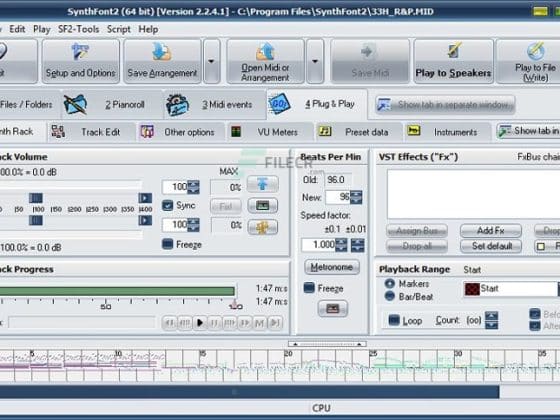Select the Markers radio option

[x=390, y=284]
